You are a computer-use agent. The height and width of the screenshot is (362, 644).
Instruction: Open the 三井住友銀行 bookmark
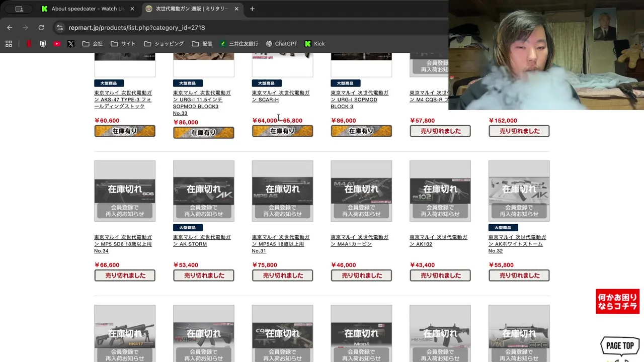(x=238, y=44)
